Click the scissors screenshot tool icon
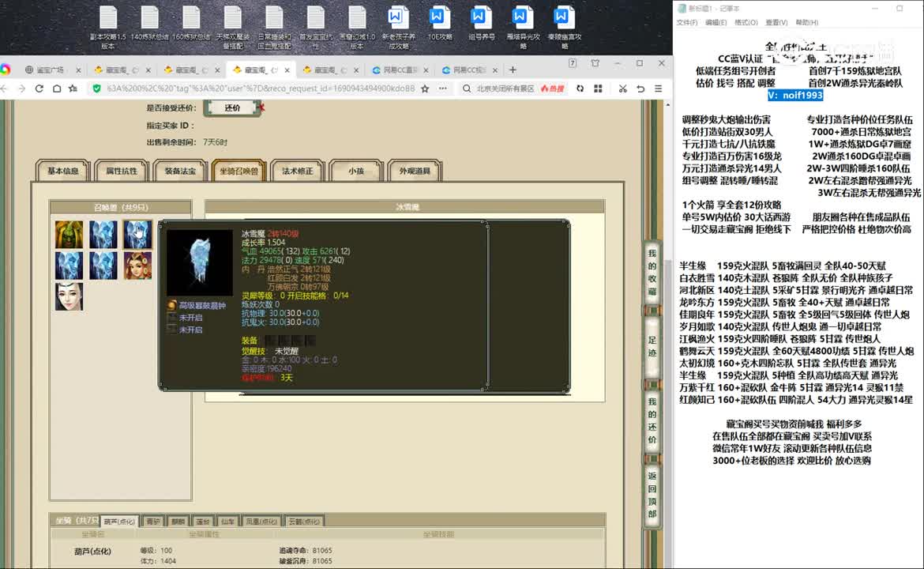This screenshot has width=924, height=569. [622, 89]
